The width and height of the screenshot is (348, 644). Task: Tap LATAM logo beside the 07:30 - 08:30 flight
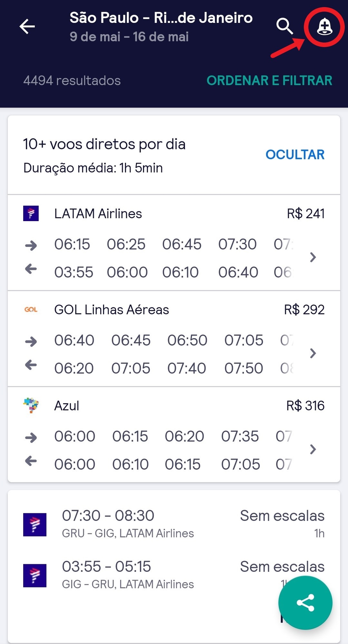coord(35,525)
